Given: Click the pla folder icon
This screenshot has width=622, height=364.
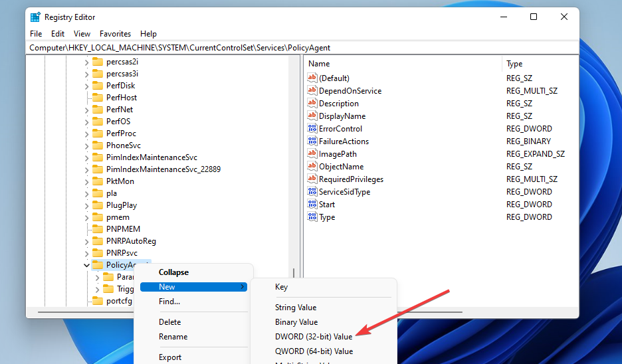Looking at the screenshot, I should click(98, 193).
